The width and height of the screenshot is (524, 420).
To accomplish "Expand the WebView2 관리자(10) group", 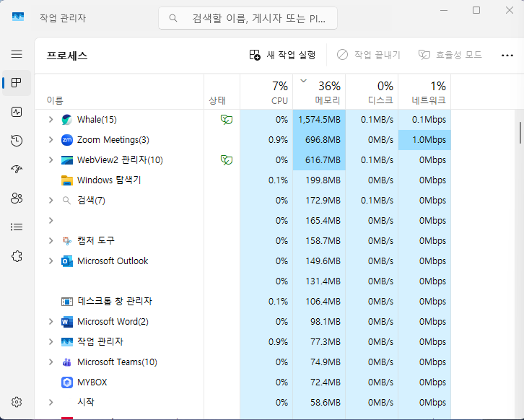I will click(51, 159).
